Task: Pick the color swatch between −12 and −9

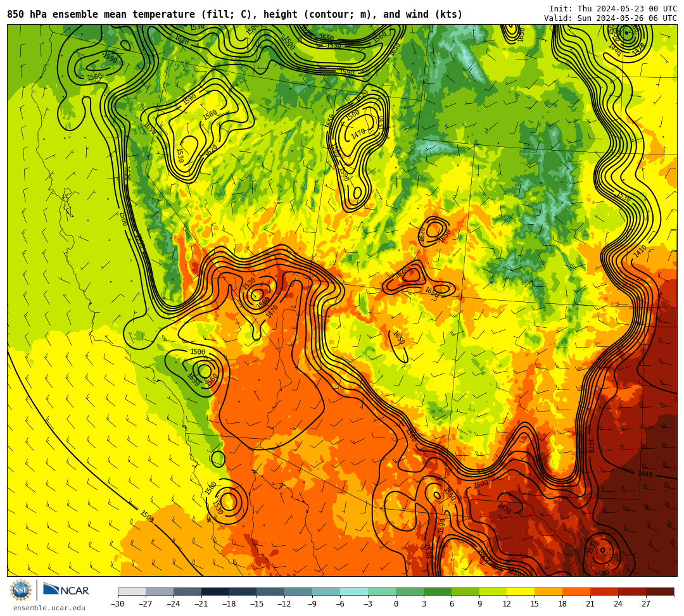Action: pos(299,591)
